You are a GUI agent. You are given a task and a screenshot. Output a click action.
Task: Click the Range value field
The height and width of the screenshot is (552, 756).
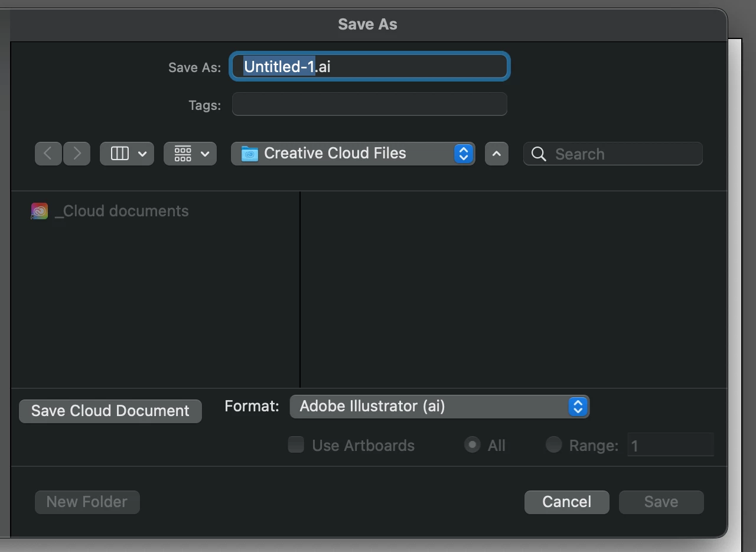(670, 444)
